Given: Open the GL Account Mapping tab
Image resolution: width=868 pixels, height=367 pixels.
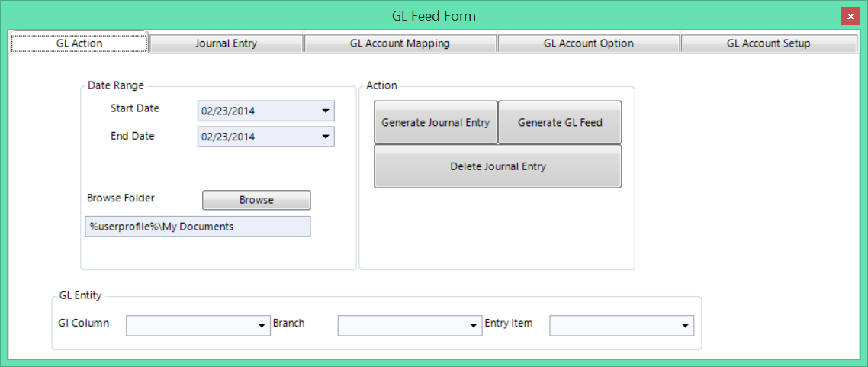Looking at the screenshot, I should tap(400, 43).
